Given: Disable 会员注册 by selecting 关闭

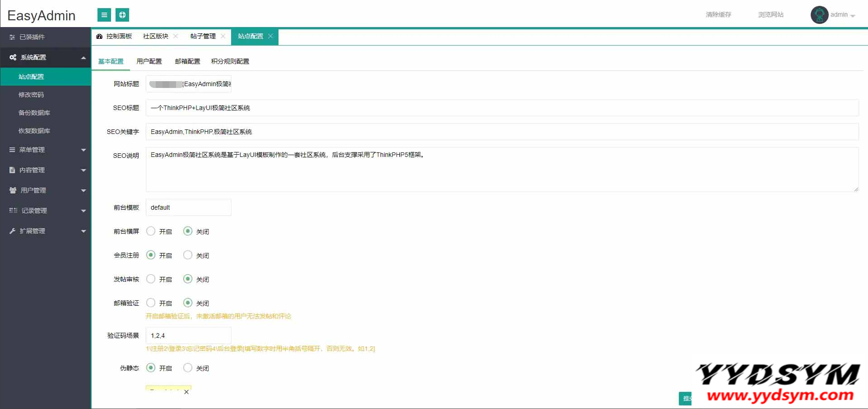Looking at the screenshot, I should pyautogui.click(x=188, y=255).
